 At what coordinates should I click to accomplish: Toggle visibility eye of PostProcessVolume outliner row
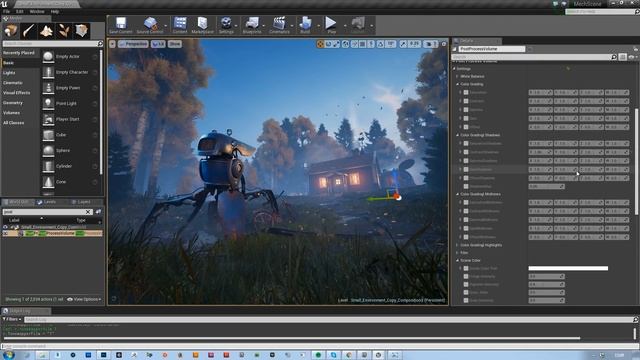5,233
